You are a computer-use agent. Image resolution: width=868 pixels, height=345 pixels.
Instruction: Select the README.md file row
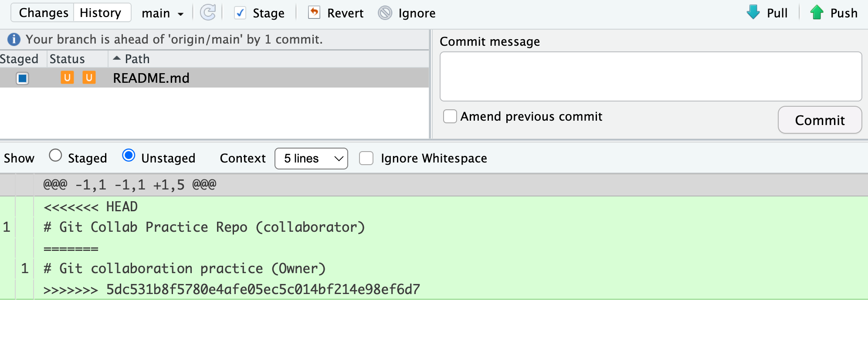coord(261,78)
